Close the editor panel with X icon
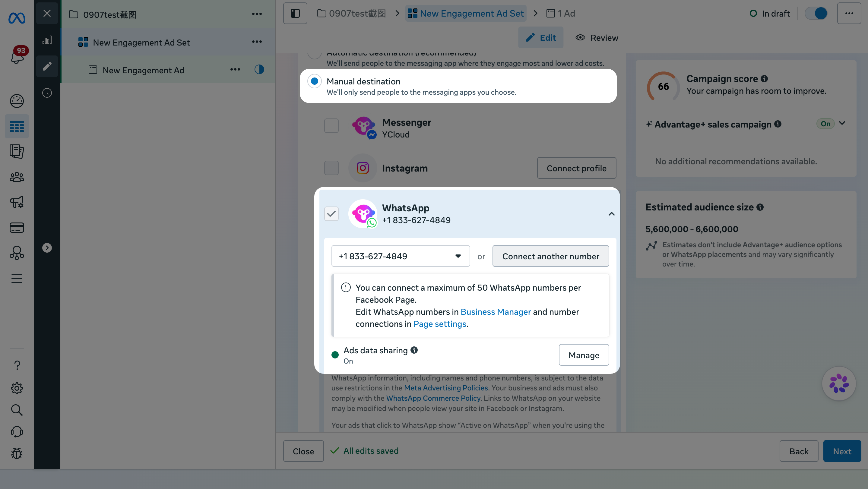This screenshot has height=489, width=868. click(47, 14)
